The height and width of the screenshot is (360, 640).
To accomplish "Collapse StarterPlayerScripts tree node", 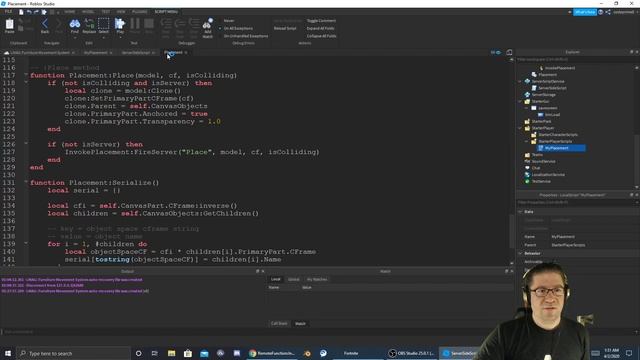I will pos(527,141).
